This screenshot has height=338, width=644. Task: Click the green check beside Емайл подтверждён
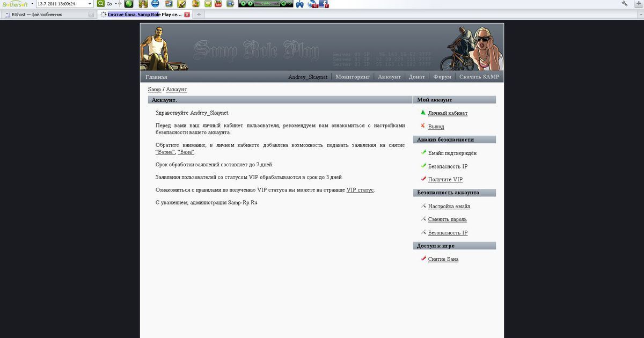click(x=423, y=152)
